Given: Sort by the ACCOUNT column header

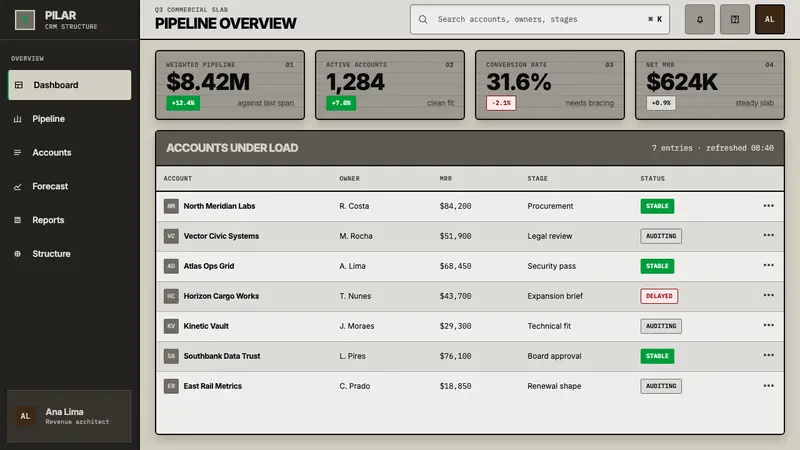Looking at the screenshot, I should click(x=178, y=179).
